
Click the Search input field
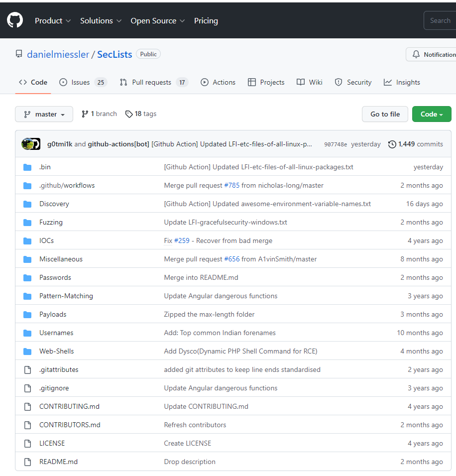pos(440,20)
